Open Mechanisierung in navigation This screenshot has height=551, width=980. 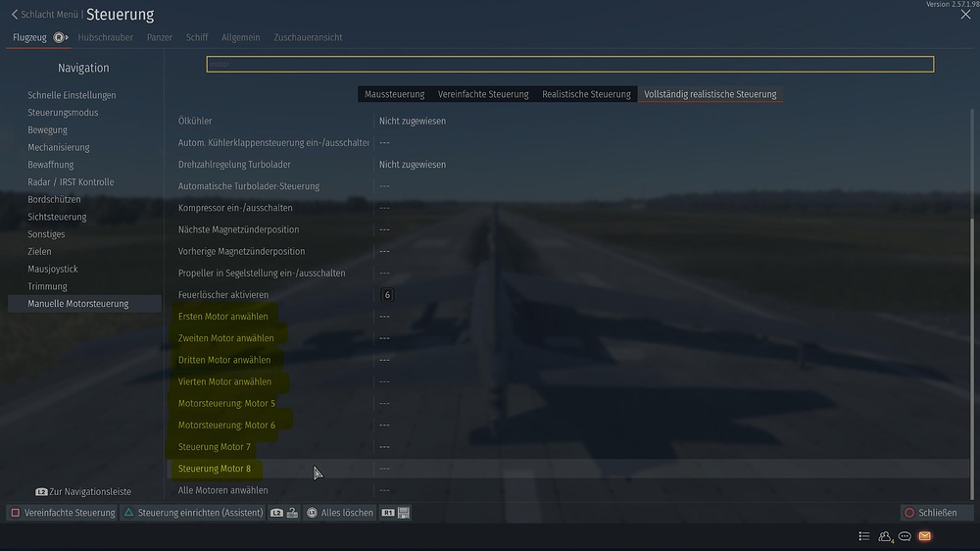point(59,148)
